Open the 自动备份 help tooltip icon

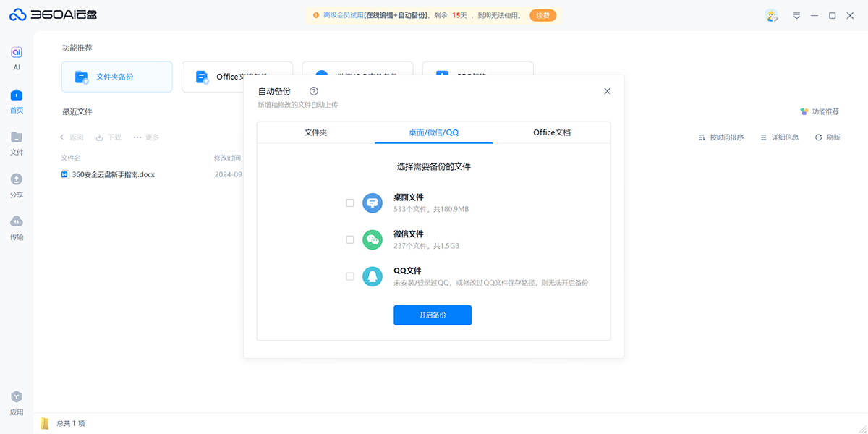pyautogui.click(x=313, y=91)
